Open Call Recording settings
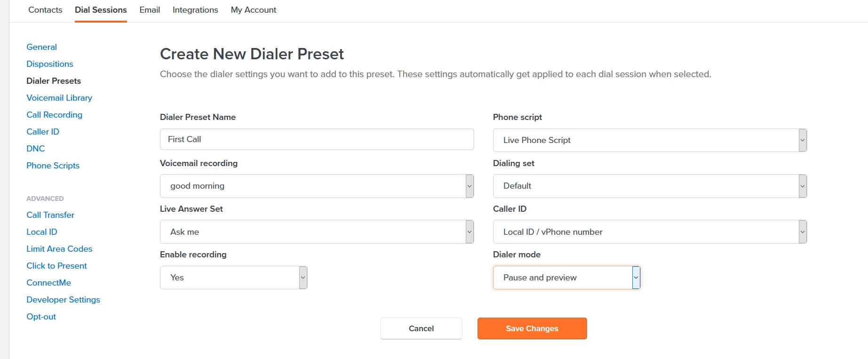The width and height of the screenshot is (868, 359). (x=54, y=115)
